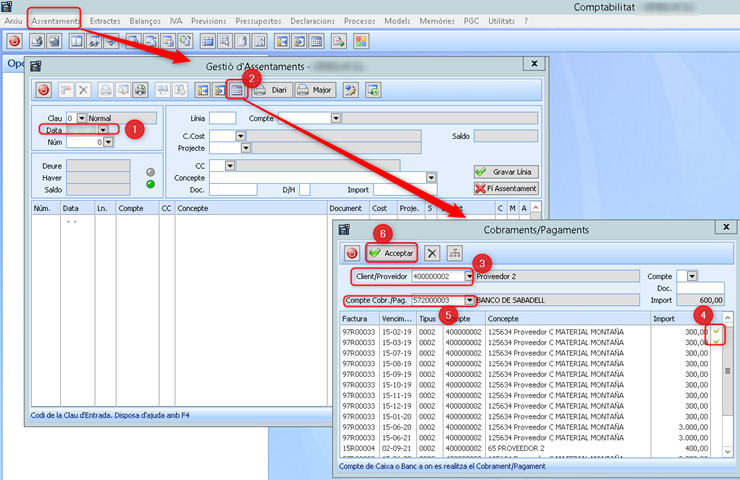Click the red exit icon in Cobraments/Pagaments
Viewport: 740px width, 480px height.
point(352,253)
